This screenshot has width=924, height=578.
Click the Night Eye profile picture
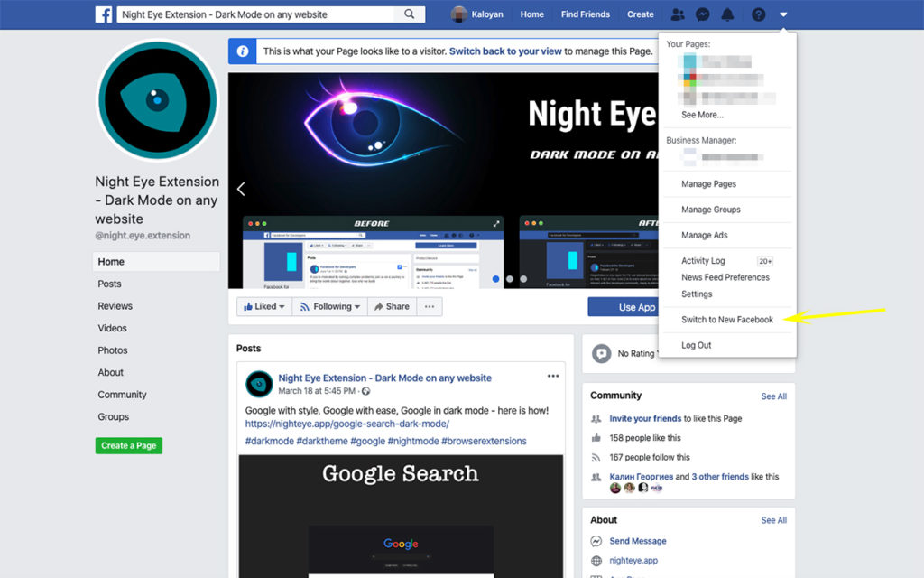[x=157, y=100]
